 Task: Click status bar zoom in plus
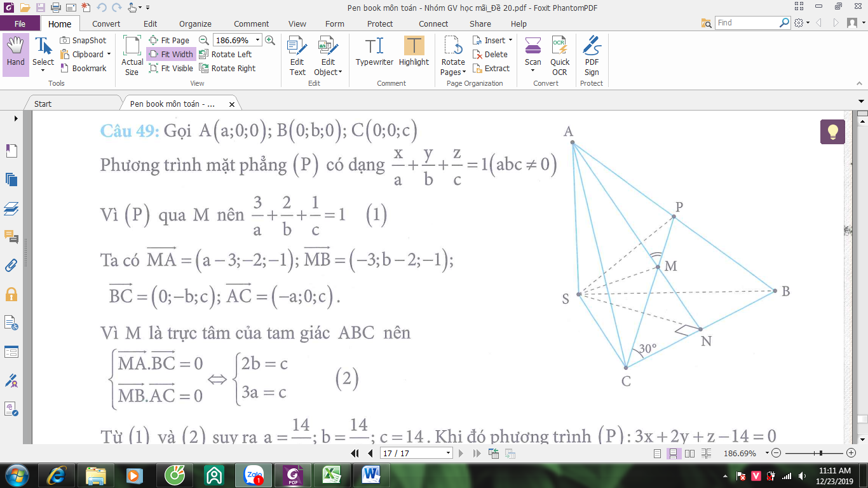(851, 453)
